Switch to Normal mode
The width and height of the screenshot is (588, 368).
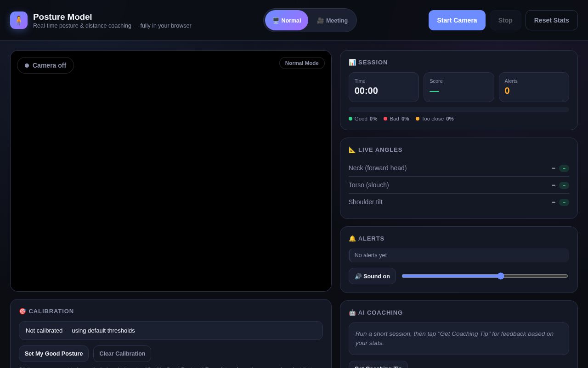coord(287,20)
